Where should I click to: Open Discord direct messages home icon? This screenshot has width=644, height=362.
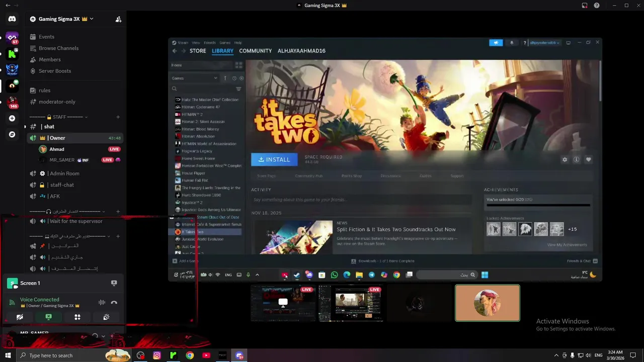click(x=12, y=19)
